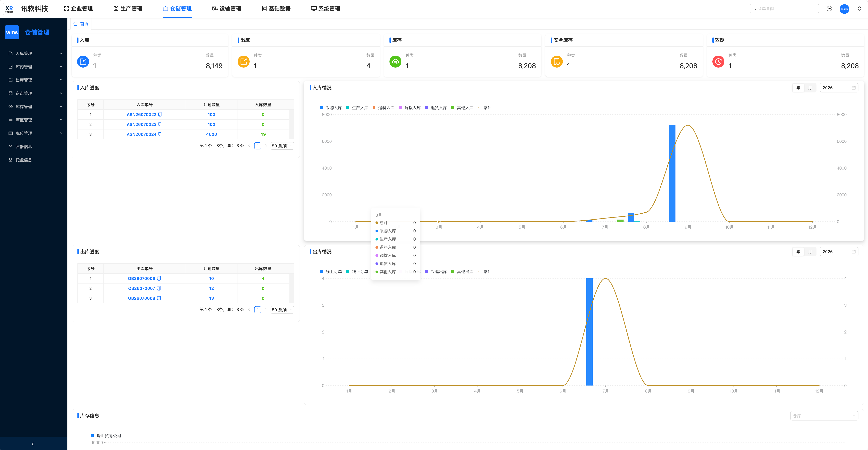Collapse the sidebar with the bottom arrow
This screenshot has height=450, width=868.
tap(33, 444)
